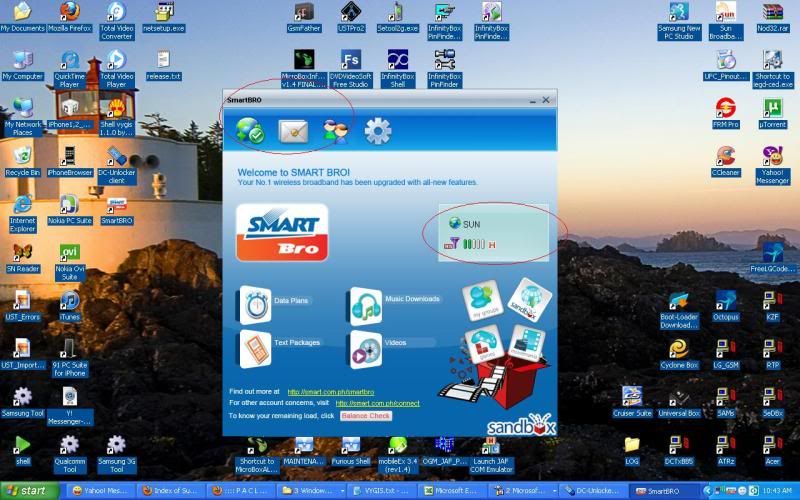Select the Cyclone Box desktop icon
800x500 pixels.
click(x=679, y=355)
